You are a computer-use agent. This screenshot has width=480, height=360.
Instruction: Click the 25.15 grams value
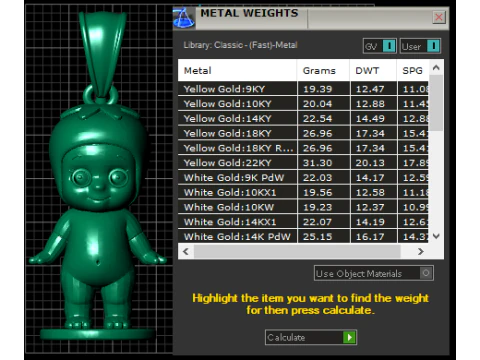(x=317, y=236)
